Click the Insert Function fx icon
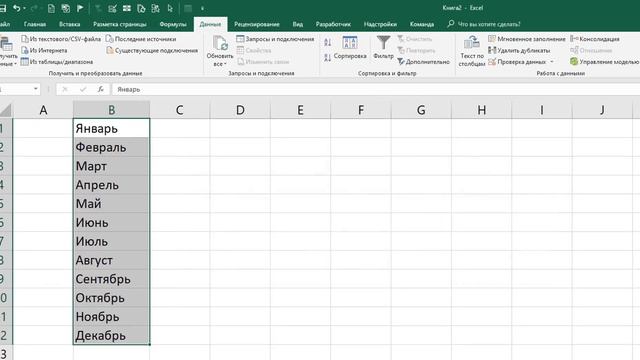 point(100,89)
